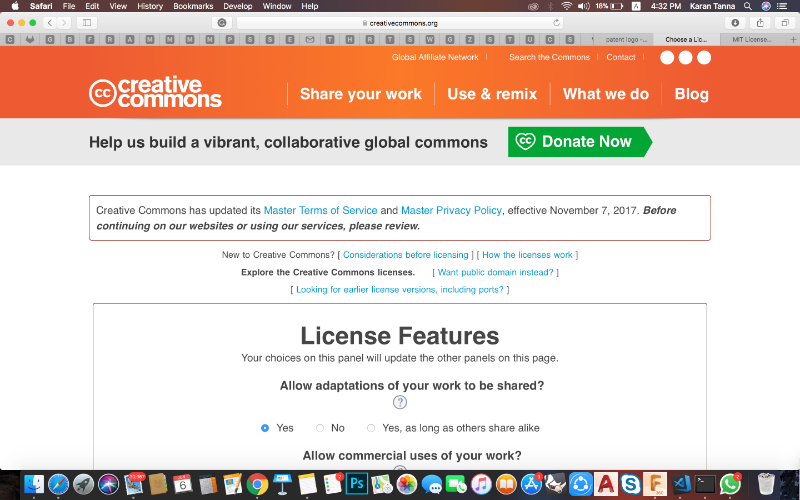
Task: Open the Share your work menu
Action: [x=361, y=94]
